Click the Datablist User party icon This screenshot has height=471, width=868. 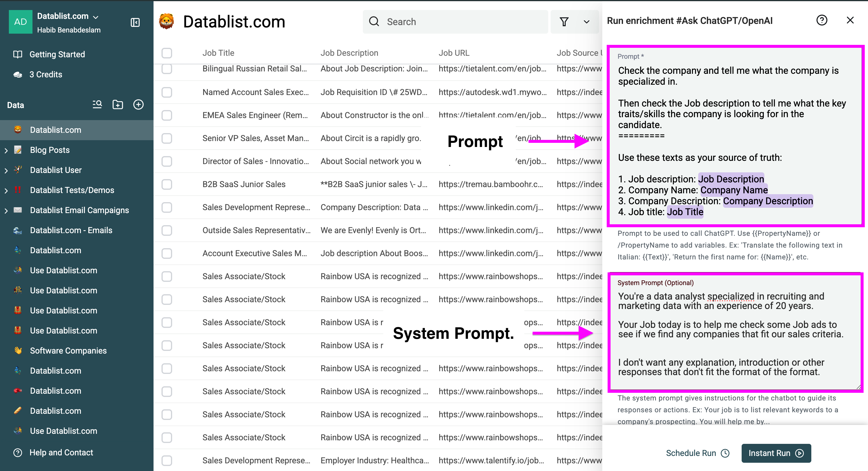click(17, 170)
